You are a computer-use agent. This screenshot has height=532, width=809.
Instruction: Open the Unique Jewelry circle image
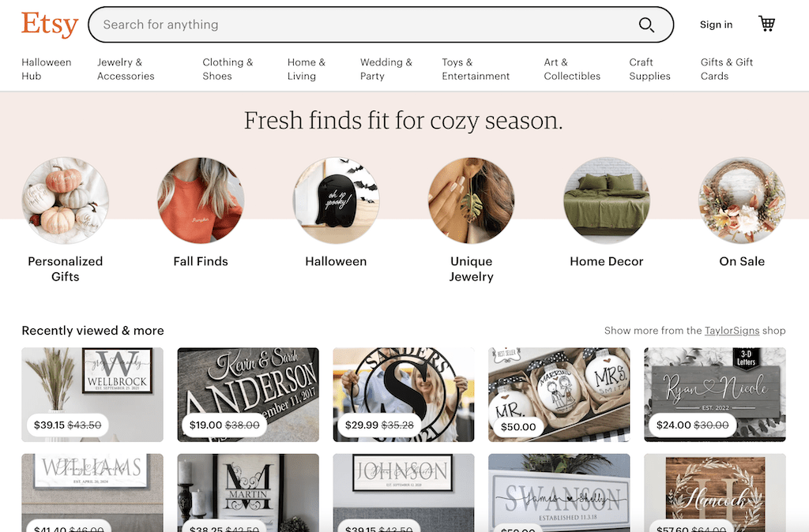click(x=471, y=200)
